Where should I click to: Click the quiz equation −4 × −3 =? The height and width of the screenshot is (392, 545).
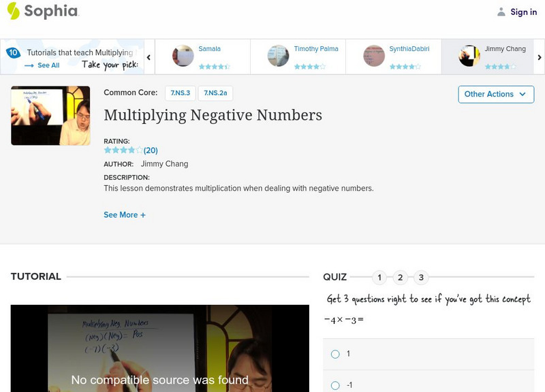coord(344,320)
